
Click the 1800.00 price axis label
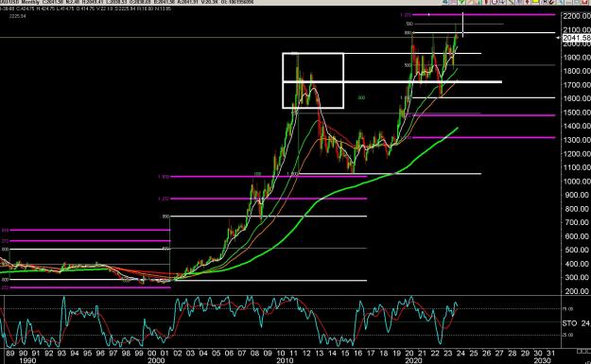click(576, 71)
